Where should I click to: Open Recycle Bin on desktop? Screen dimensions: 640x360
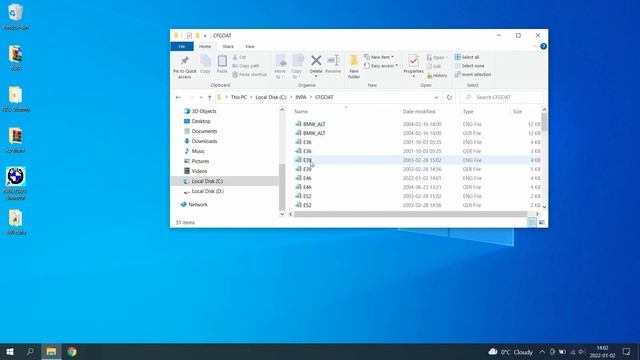coord(16,17)
